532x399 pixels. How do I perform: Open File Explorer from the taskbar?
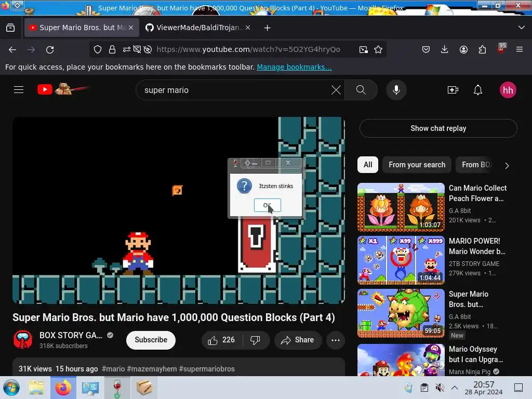pyautogui.click(x=36, y=388)
